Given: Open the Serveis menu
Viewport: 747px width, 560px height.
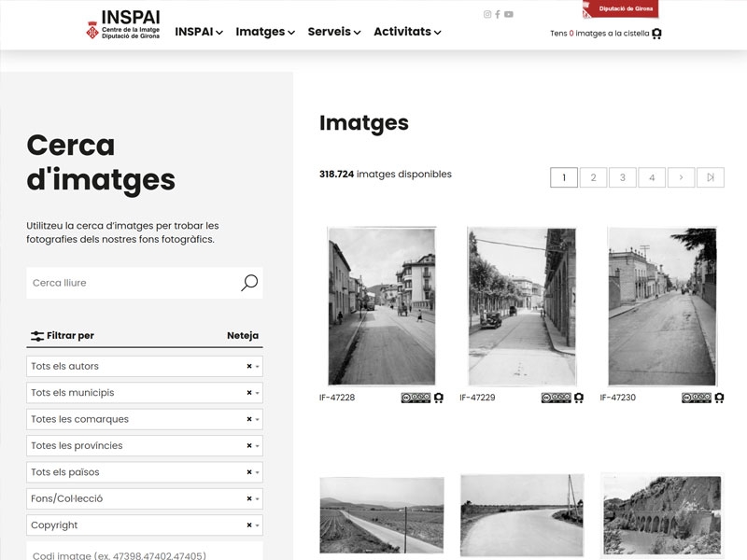Looking at the screenshot, I should 332,32.
